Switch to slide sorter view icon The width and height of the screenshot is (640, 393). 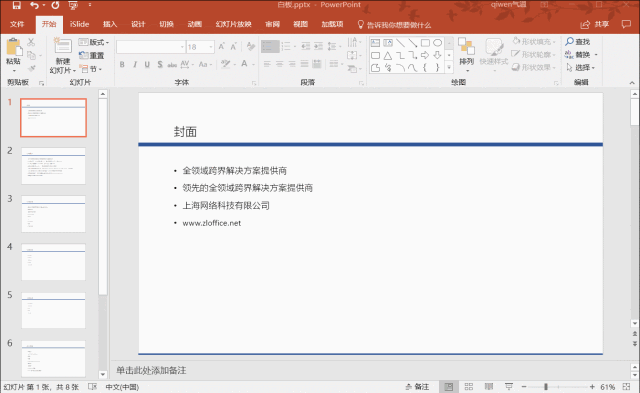click(x=469, y=386)
